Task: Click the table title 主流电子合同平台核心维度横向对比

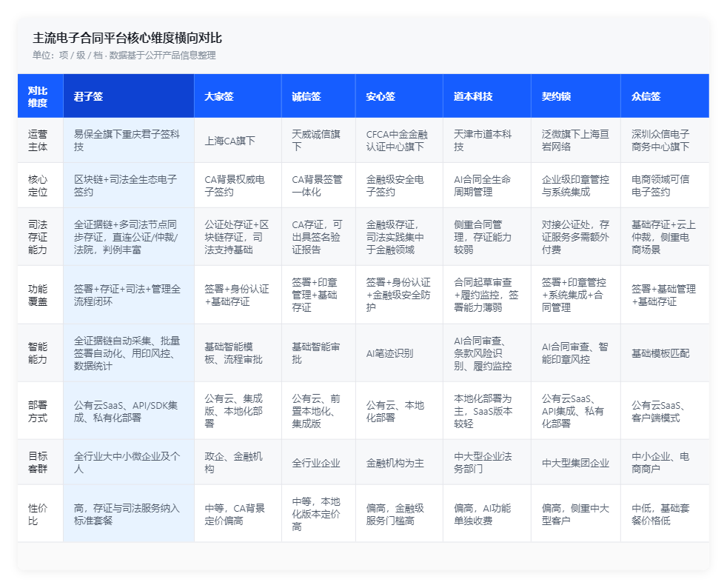Action: pos(127,38)
